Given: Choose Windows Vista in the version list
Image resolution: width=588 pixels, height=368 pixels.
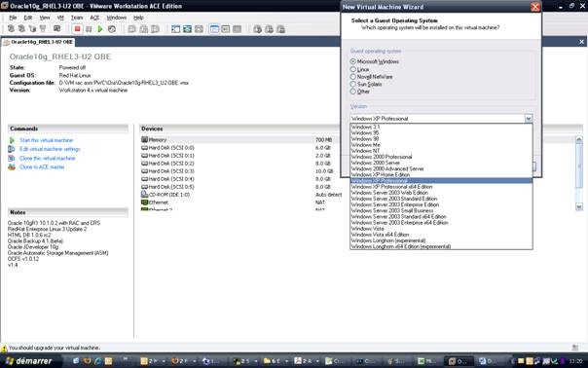Looking at the screenshot, I should (x=441, y=229).
